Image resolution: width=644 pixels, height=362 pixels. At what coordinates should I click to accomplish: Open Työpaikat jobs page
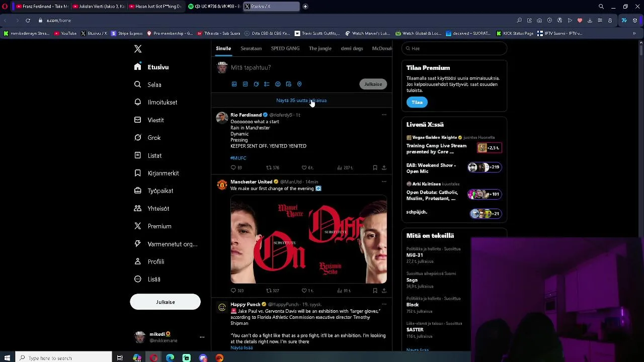(x=153, y=191)
